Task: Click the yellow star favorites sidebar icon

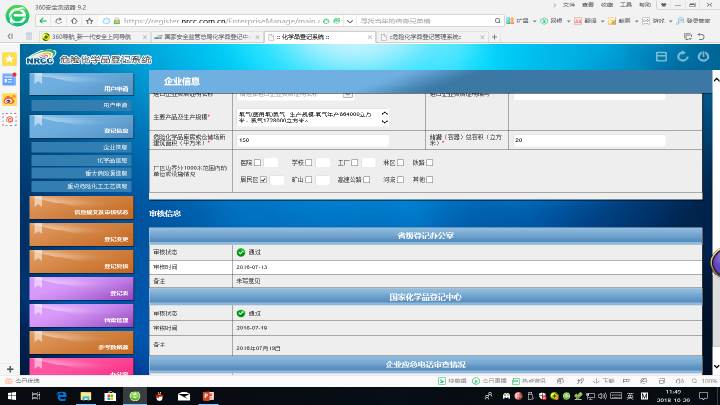Action: pyautogui.click(x=9, y=59)
